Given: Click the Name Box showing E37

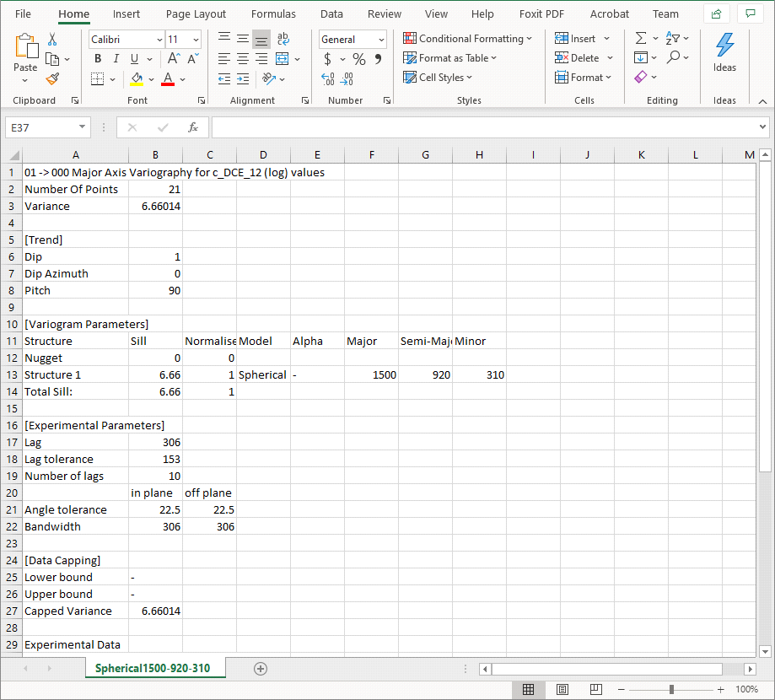Looking at the screenshot, I should [x=40, y=127].
